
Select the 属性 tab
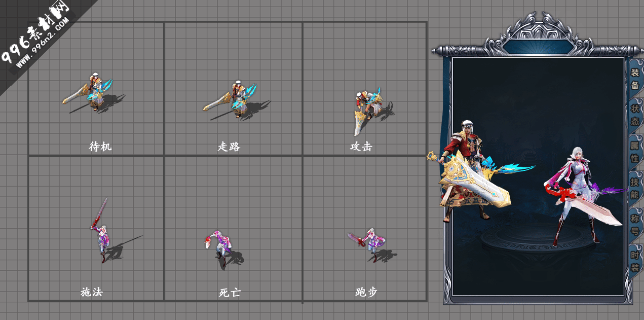click(x=635, y=152)
